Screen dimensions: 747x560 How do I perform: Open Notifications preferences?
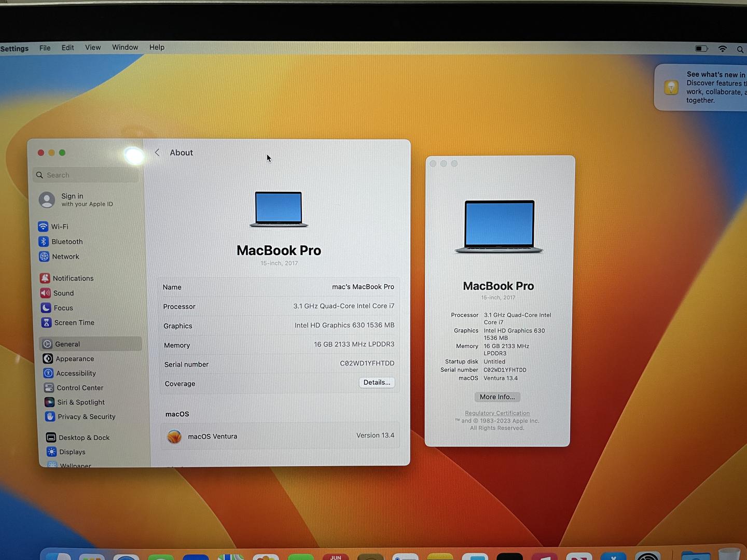73,278
